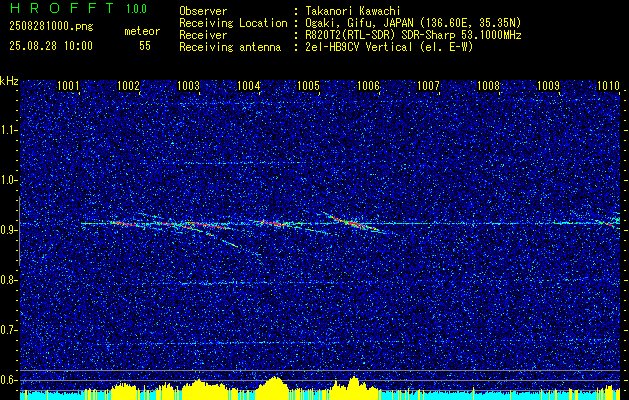Select the filename 2508281000.png
Viewport: 629px width, 400px height.
point(51,27)
